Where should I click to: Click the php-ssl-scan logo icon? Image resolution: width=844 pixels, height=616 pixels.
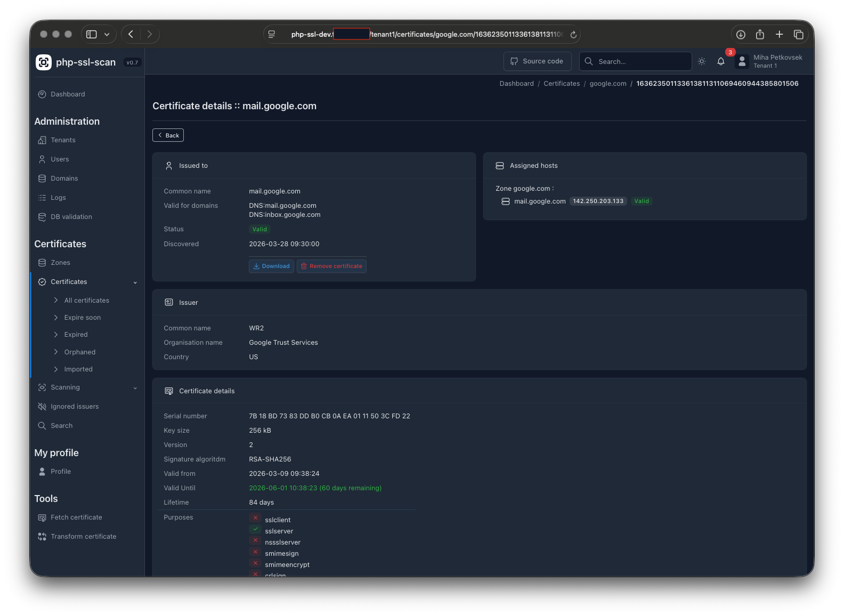[44, 62]
